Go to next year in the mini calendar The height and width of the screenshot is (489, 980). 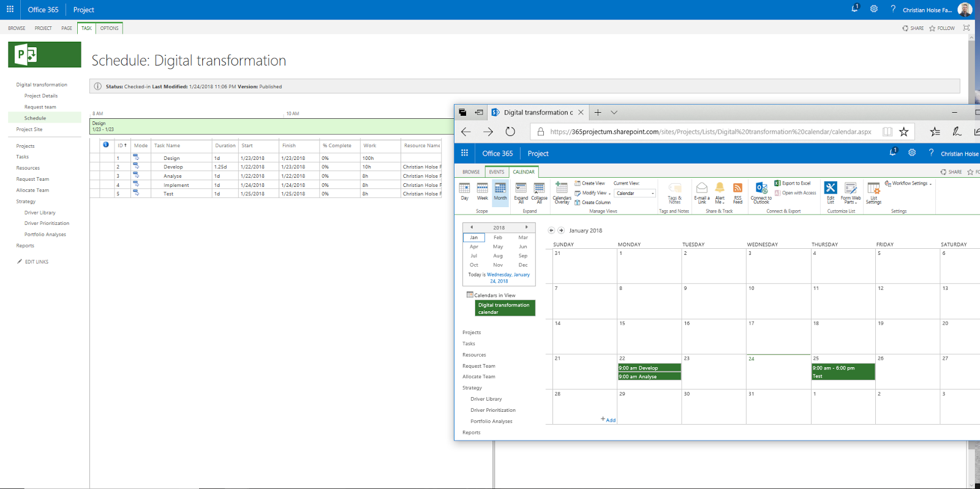[x=527, y=227]
